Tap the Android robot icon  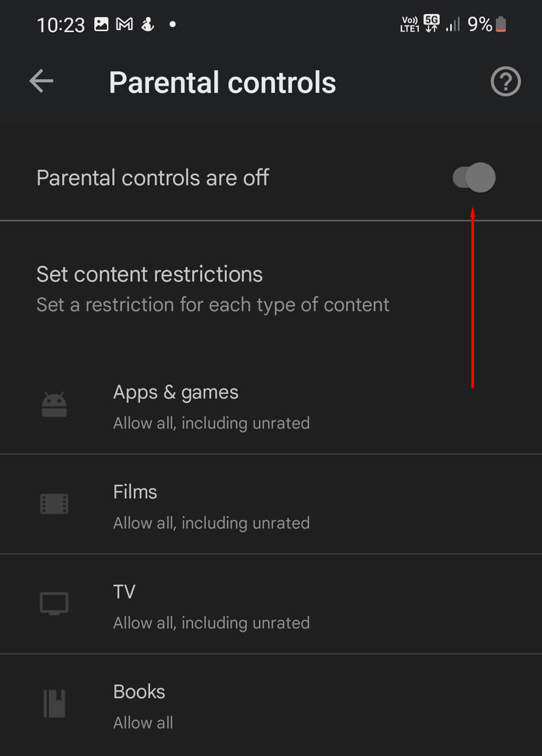54,405
